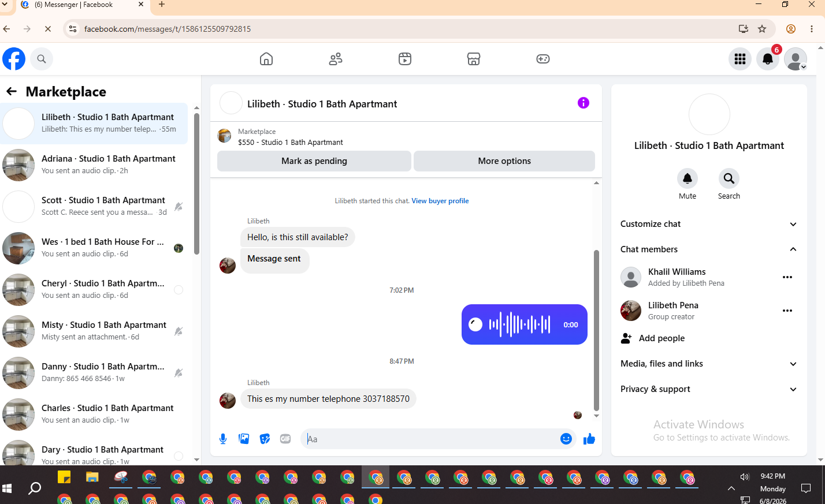Click the browser address bar URL

(x=168, y=29)
